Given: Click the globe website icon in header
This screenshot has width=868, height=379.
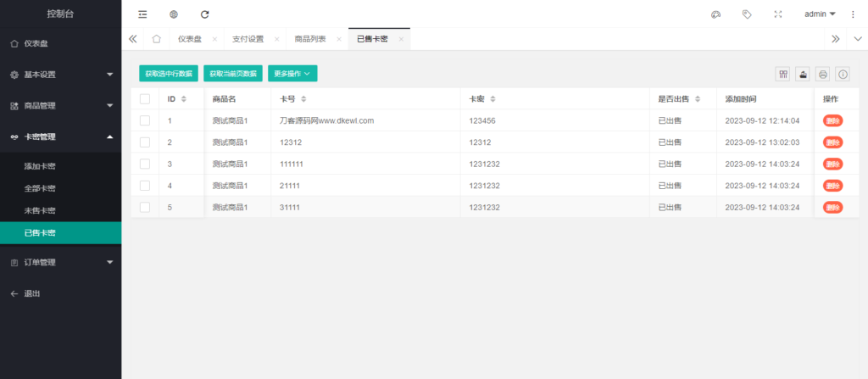Looking at the screenshot, I should (x=174, y=14).
